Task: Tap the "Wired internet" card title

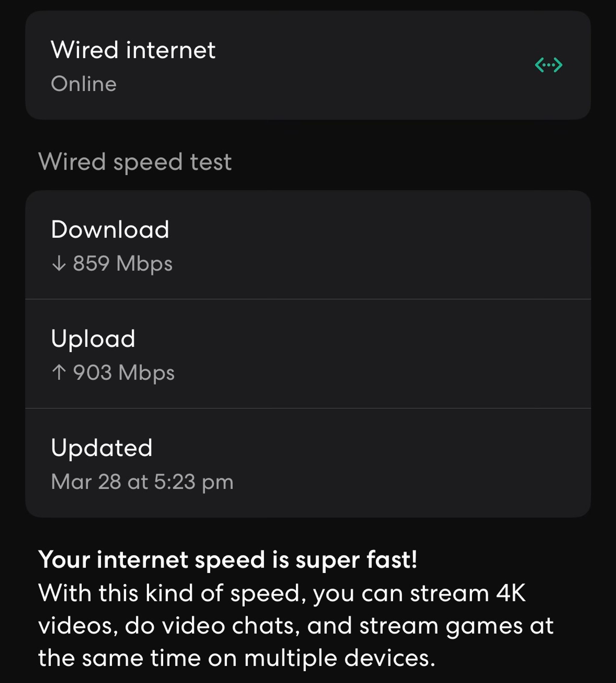Action: click(133, 50)
